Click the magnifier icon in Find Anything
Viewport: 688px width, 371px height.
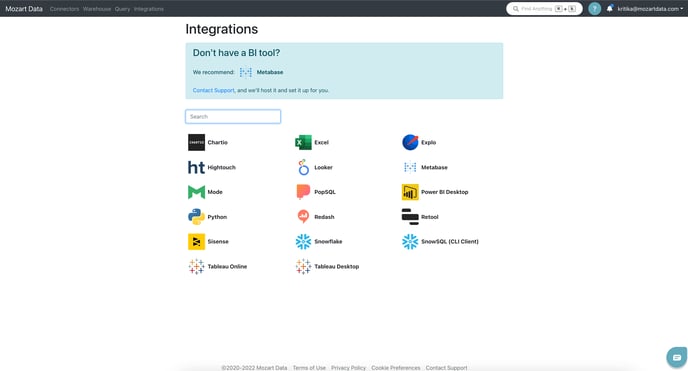click(x=516, y=9)
